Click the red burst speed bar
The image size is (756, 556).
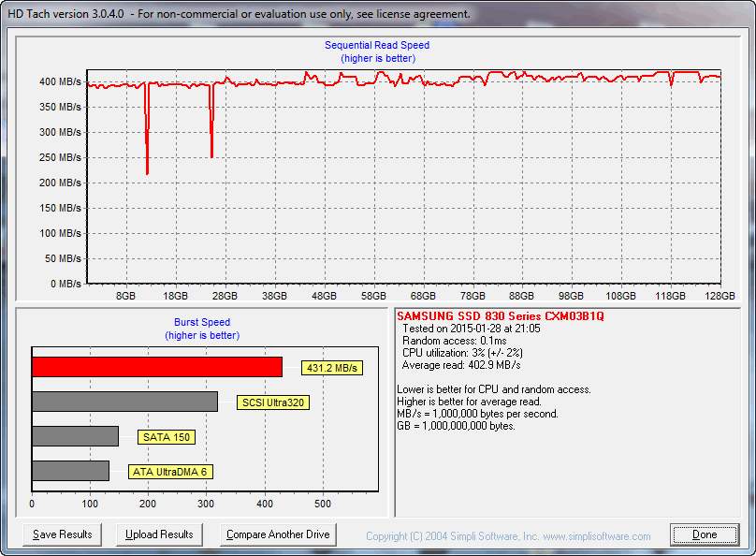157,367
